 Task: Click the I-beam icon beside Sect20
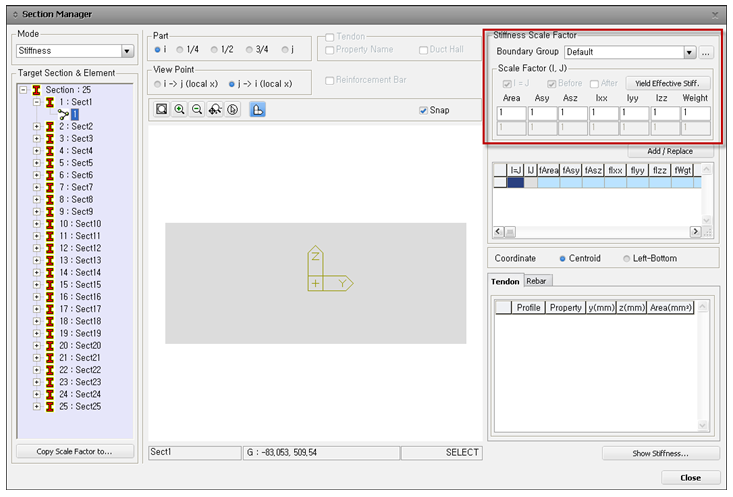click(x=50, y=345)
